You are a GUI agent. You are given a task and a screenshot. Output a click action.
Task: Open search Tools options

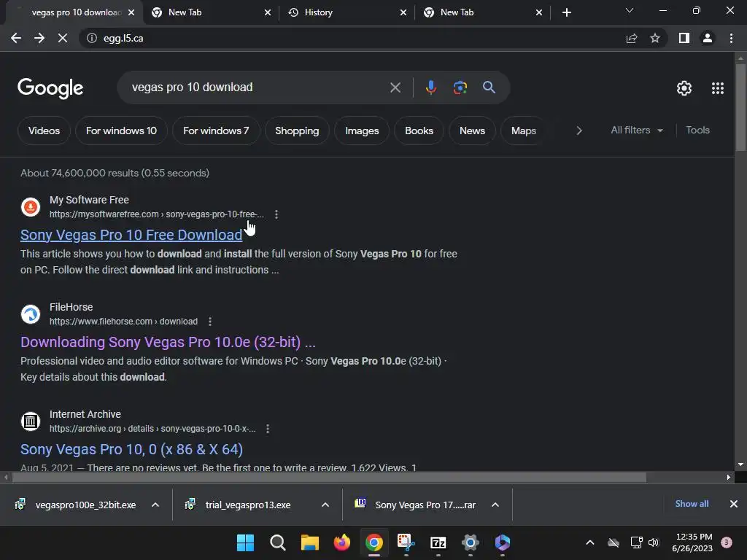tap(697, 130)
